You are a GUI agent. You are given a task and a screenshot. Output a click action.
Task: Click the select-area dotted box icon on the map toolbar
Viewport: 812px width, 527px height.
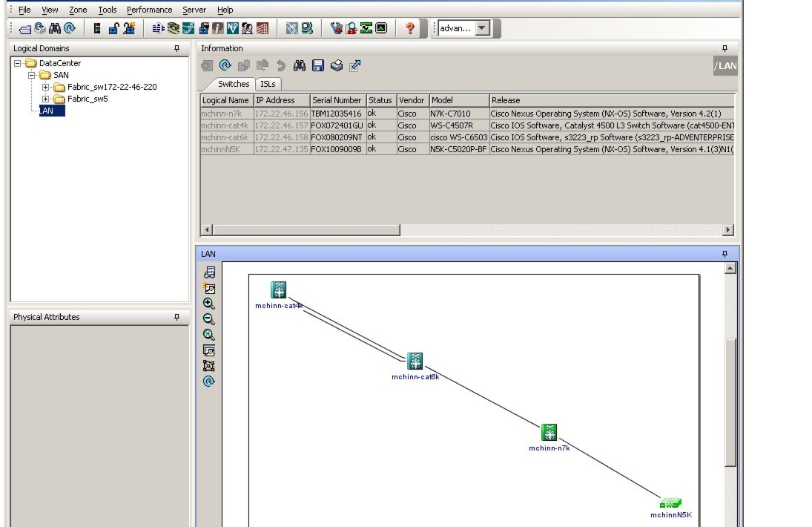[208, 366]
